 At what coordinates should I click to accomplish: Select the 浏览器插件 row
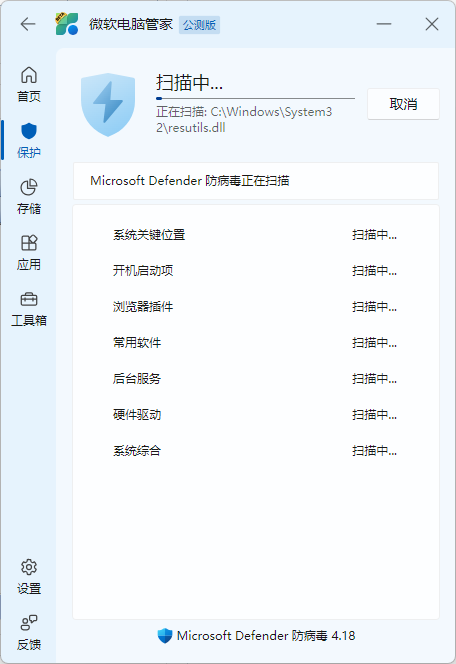tap(256, 307)
